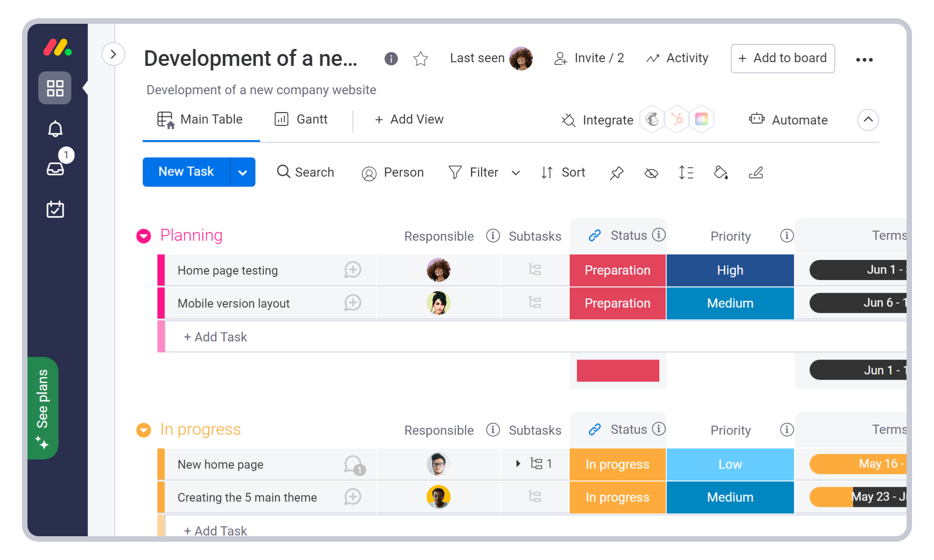Click the pin columns icon
The image size is (934, 560).
(x=617, y=173)
